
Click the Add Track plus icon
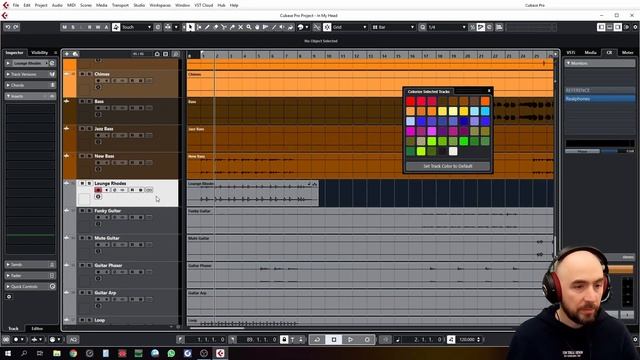[x=67, y=54]
